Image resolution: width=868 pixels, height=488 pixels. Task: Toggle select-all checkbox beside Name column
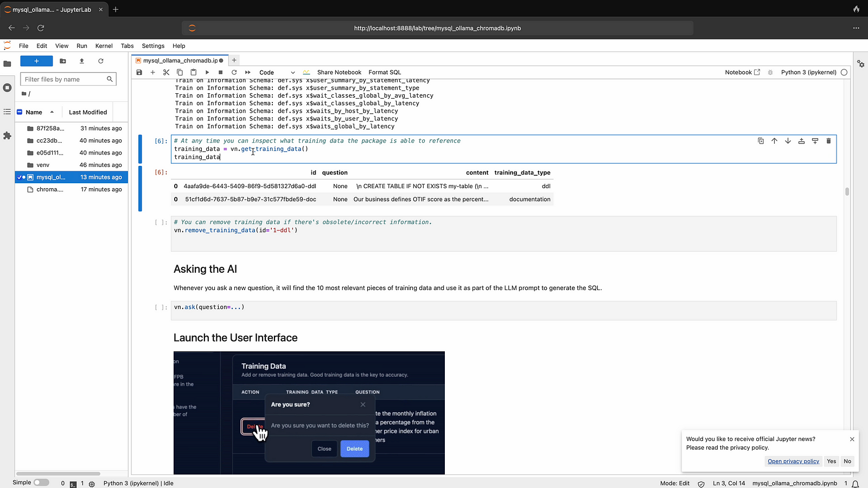(x=20, y=112)
